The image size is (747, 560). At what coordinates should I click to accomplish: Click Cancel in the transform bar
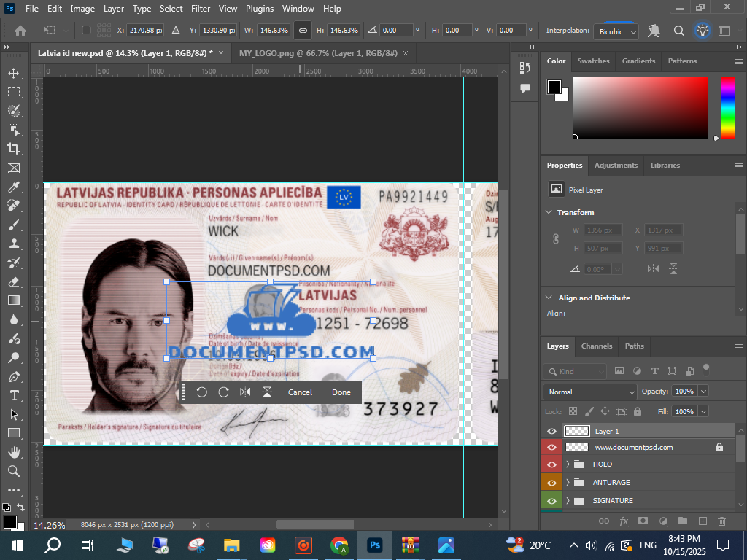(x=300, y=392)
